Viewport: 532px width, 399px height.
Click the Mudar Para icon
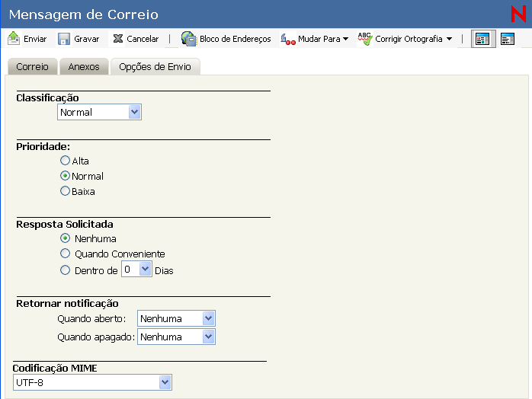tap(288, 39)
